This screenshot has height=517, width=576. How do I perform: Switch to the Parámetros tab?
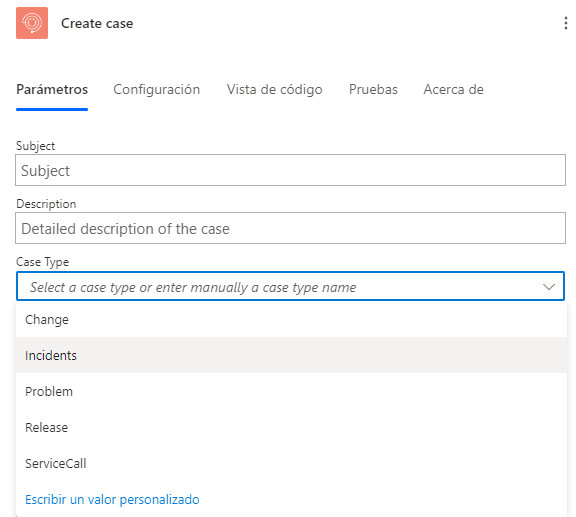point(52,90)
